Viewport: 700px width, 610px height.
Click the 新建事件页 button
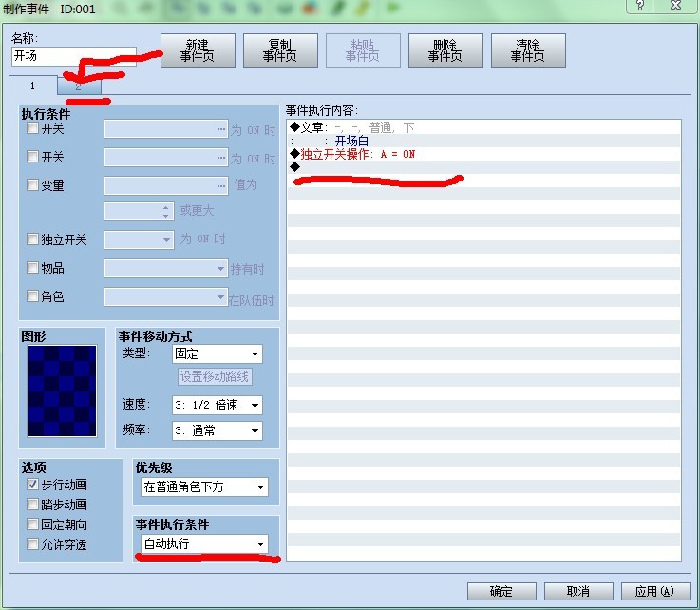pyautogui.click(x=198, y=50)
